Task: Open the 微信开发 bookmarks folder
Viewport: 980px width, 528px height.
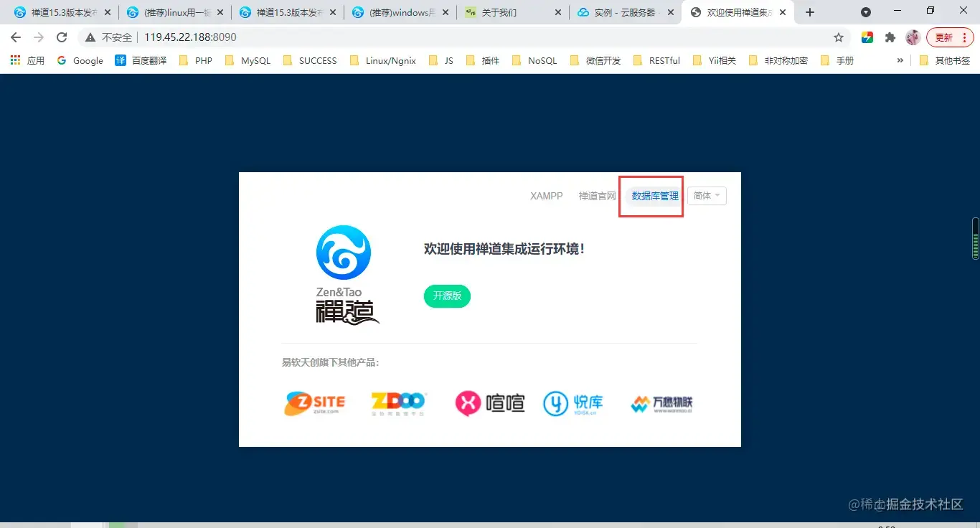Action: pos(595,60)
